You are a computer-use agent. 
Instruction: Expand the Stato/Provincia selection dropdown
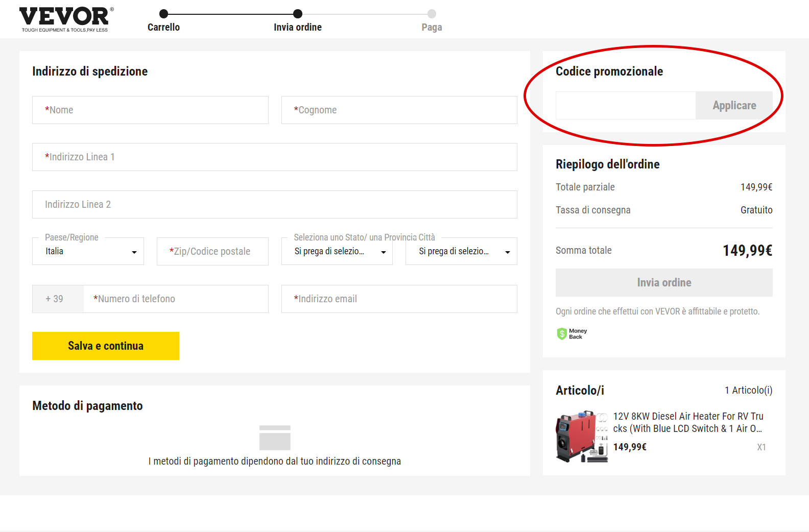point(337,251)
